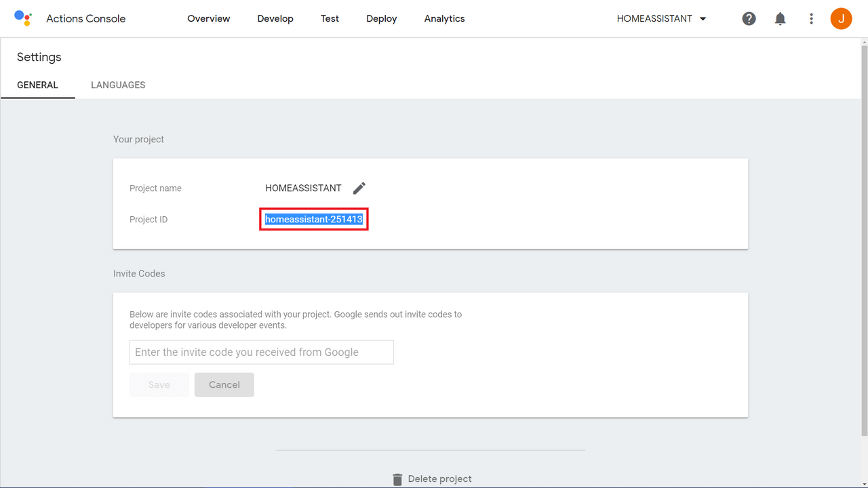Go to the Develop section
The image size is (868, 488).
click(275, 19)
